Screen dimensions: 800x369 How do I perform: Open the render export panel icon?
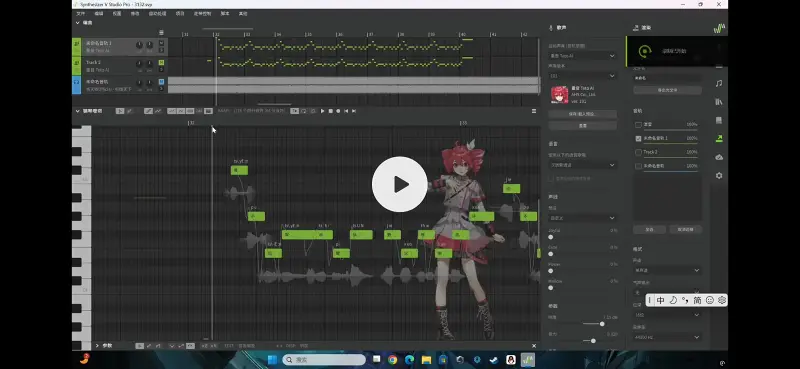pos(719,138)
